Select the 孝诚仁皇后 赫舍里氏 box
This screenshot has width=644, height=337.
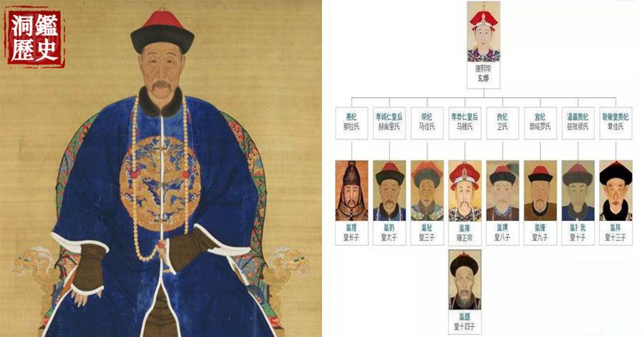pyautogui.click(x=389, y=122)
